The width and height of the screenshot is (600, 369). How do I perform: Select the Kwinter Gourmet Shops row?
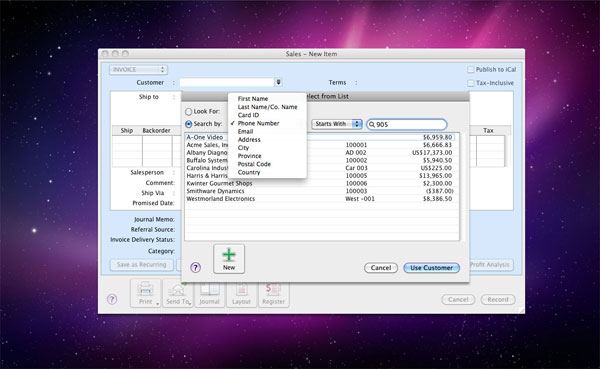click(x=321, y=183)
